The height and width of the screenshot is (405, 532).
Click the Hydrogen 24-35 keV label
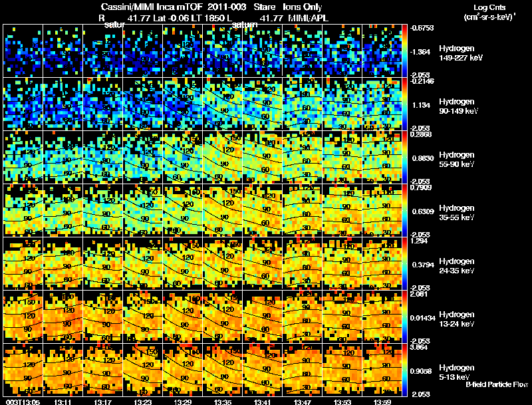pos(457,266)
